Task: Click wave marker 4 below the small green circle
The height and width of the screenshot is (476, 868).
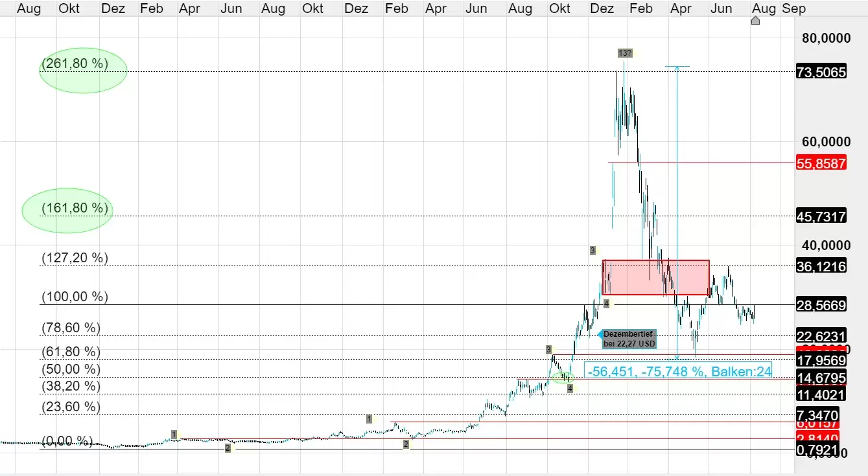Action: [x=570, y=388]
